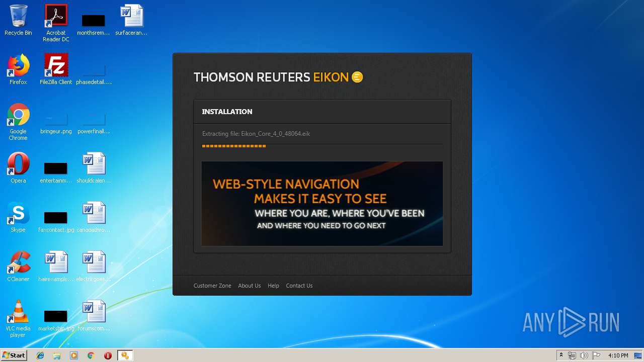Screen dimensions: 644x362
Task: Open FileZilla Client shortcut
Action: pos(56,69)
